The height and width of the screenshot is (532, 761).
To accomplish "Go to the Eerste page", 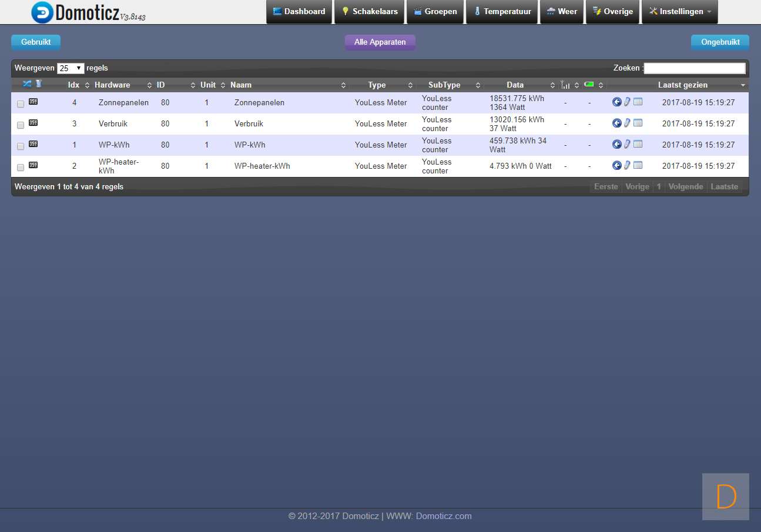I will click(x=606, y=186).
